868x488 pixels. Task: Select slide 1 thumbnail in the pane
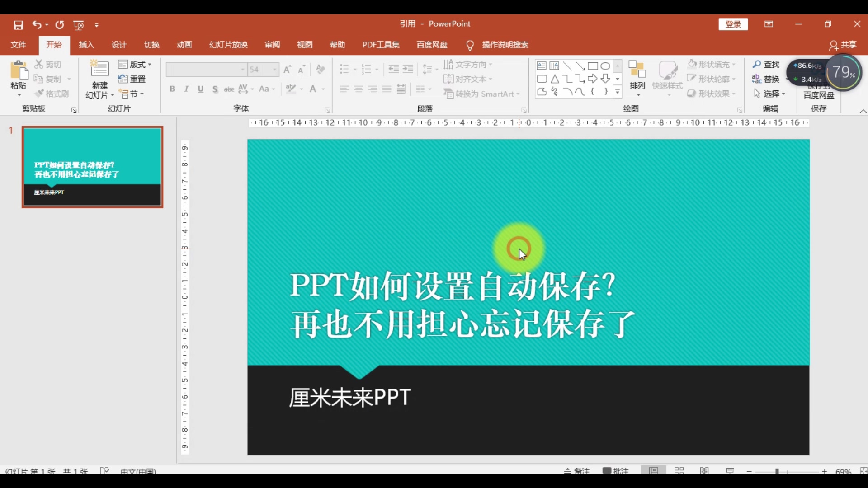[92, 167]
